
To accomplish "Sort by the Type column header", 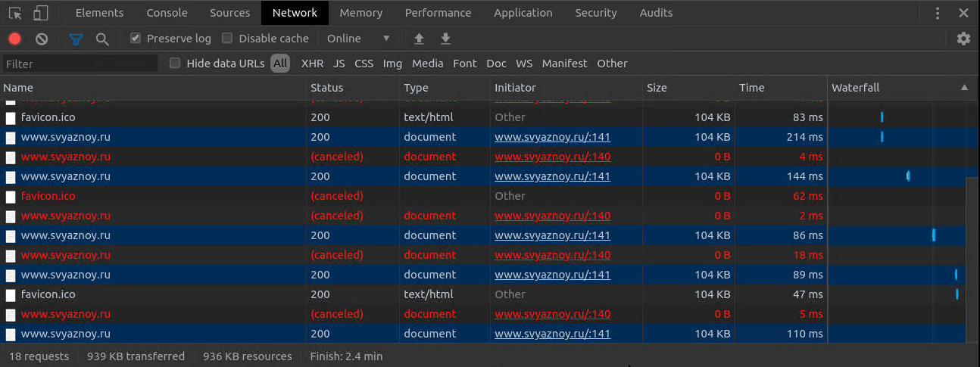I will pos(445,88).
